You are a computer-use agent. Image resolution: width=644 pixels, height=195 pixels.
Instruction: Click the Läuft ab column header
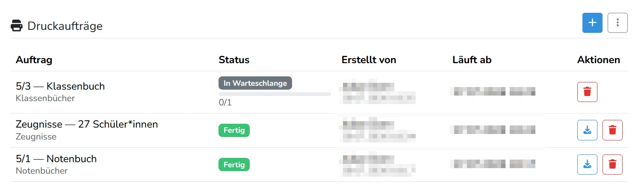(472, 60)
